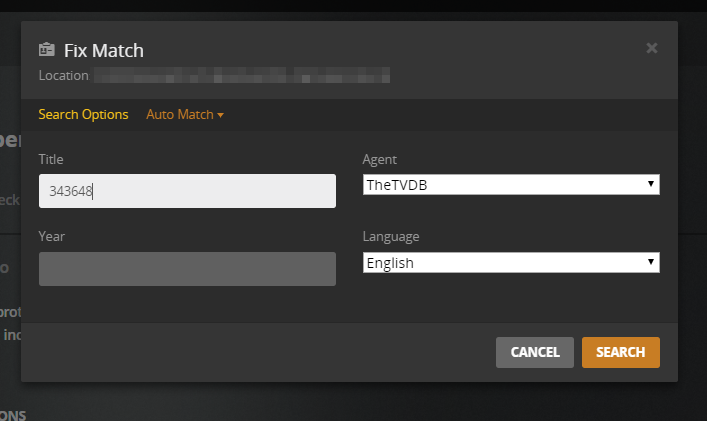Switch to the Search Options tab
This screenshot has width=707, height=421.
pos(83,114)
